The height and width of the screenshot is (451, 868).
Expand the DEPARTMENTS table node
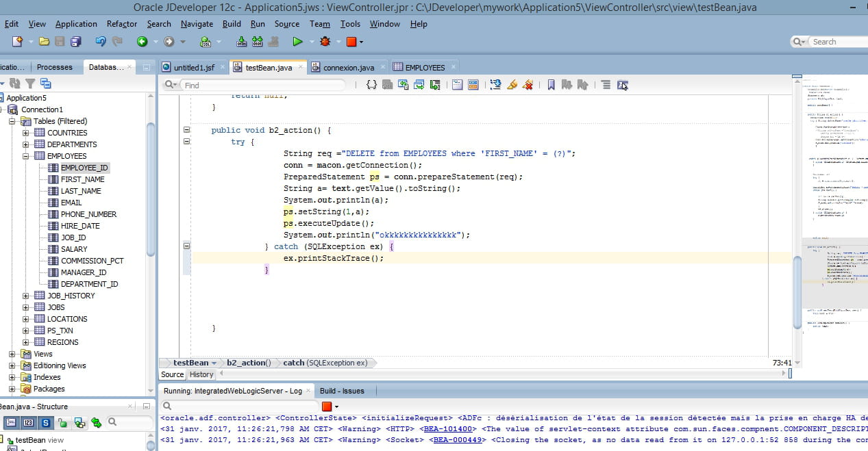(26, 144)
